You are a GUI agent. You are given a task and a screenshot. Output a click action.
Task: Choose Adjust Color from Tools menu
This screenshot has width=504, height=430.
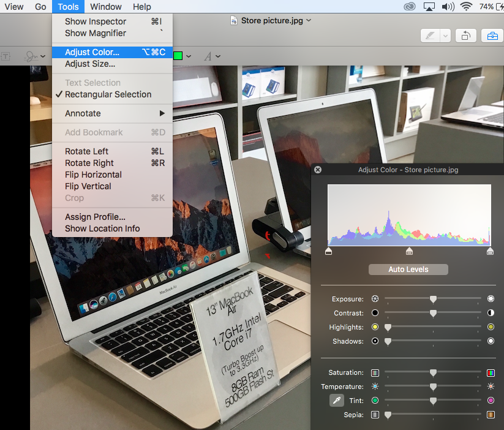pyautogui.click(x=112, y=52)
